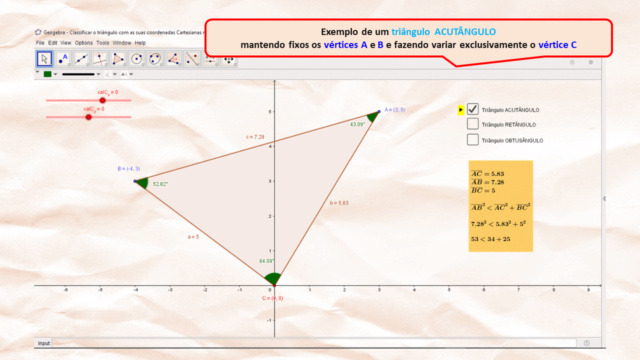Image resolution: width=640 pixels, height=360 pixels.
Task: Select the Perpendicular Line tool
Action: coord(100,59)
